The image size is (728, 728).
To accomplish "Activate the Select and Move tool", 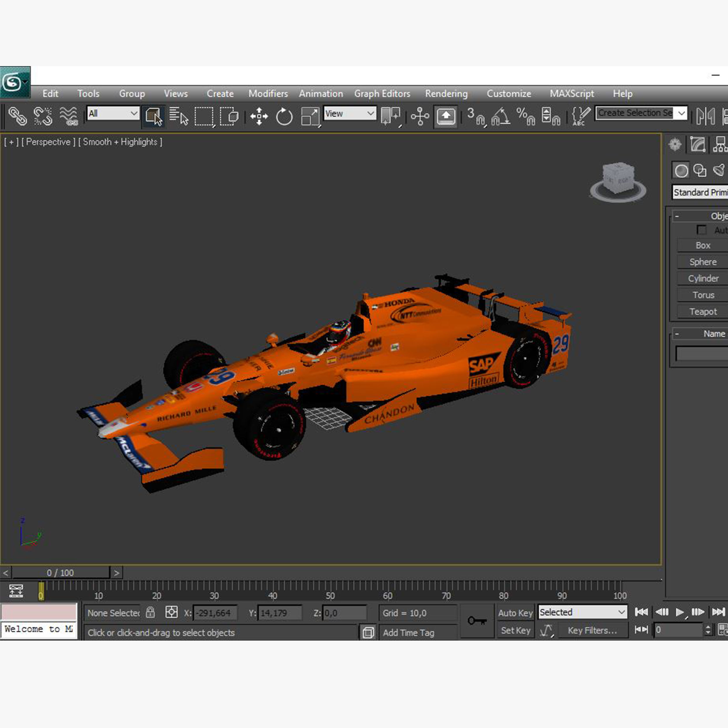I will click(x=259, y=116).
